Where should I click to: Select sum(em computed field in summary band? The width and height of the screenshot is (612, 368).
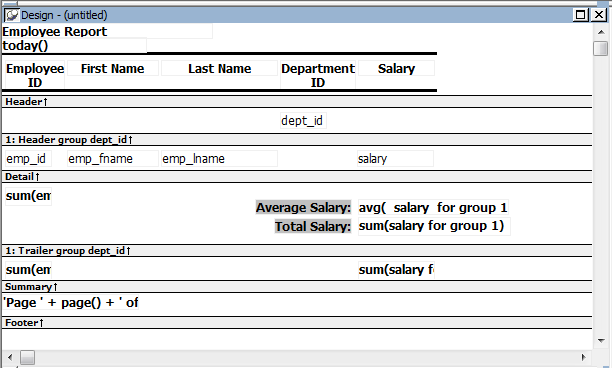pos(28,269)
